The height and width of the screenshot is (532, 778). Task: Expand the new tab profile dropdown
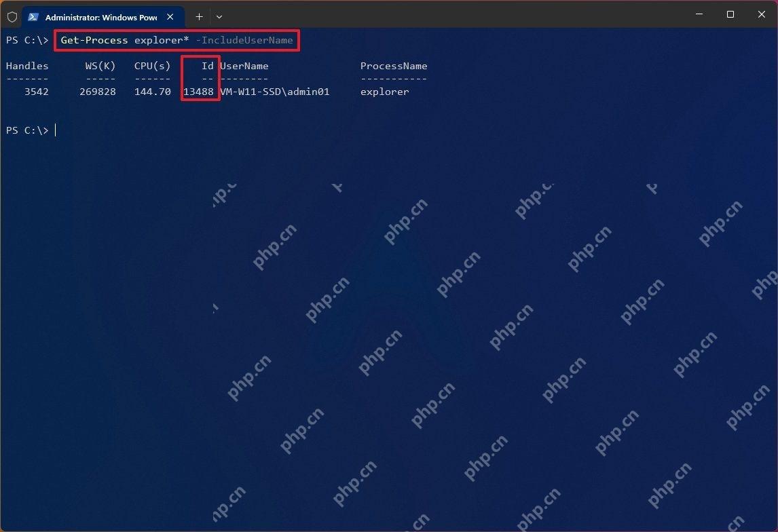pyautogui.click(x=219, y=17)
